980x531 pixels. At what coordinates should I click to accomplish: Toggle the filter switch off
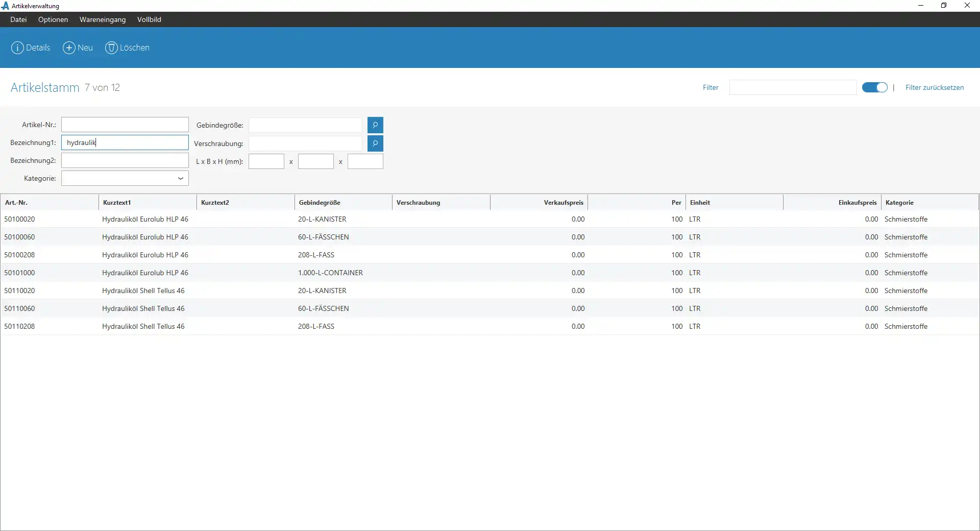point(875,87)
